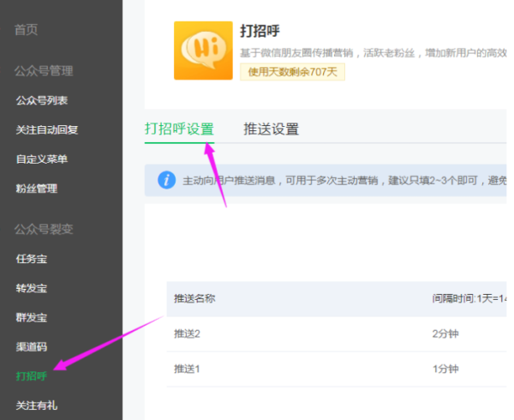The width and height of the screenshot is (514, 420).
Task: Select 公众号裂变 section header
Action: [x=44, y=229]
